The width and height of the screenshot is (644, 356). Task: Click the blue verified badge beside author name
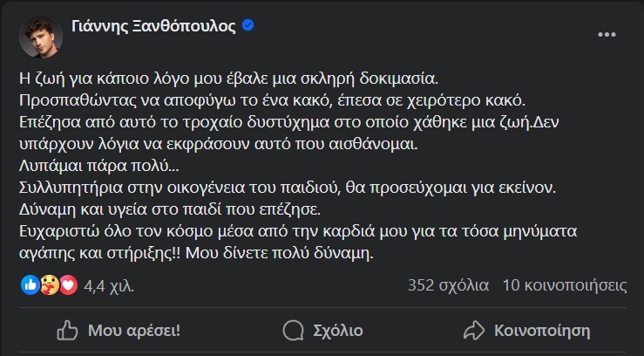pos(247,25)
